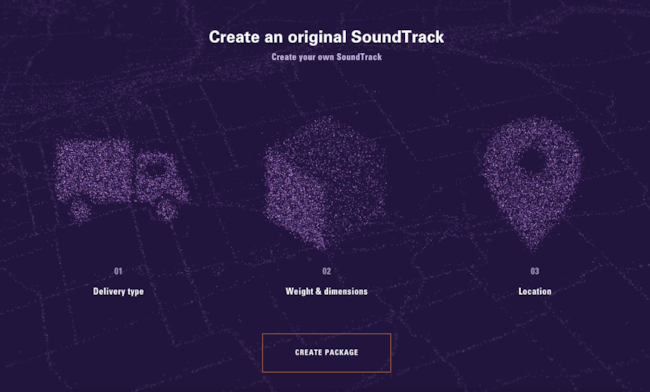
Task: Click the Delivery type label
Action: click(119, 291)
